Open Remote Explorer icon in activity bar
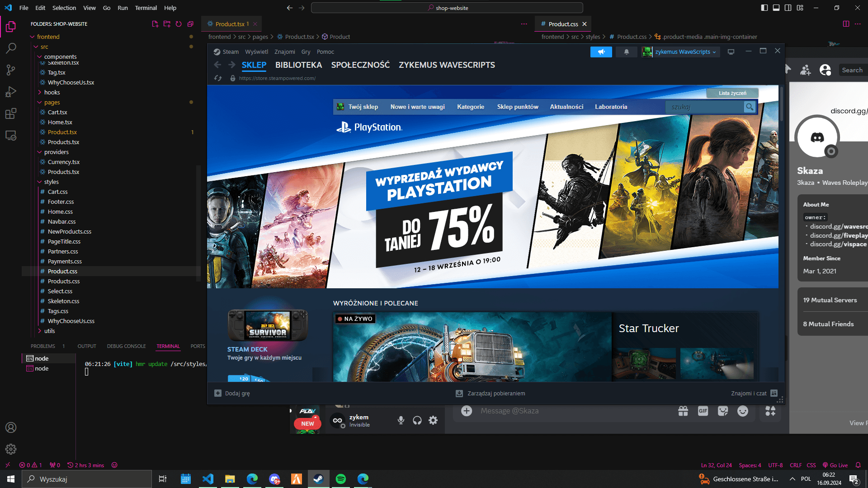Viewport: 868px width, 488px height. pyautogui.click(x=11, y=135)
